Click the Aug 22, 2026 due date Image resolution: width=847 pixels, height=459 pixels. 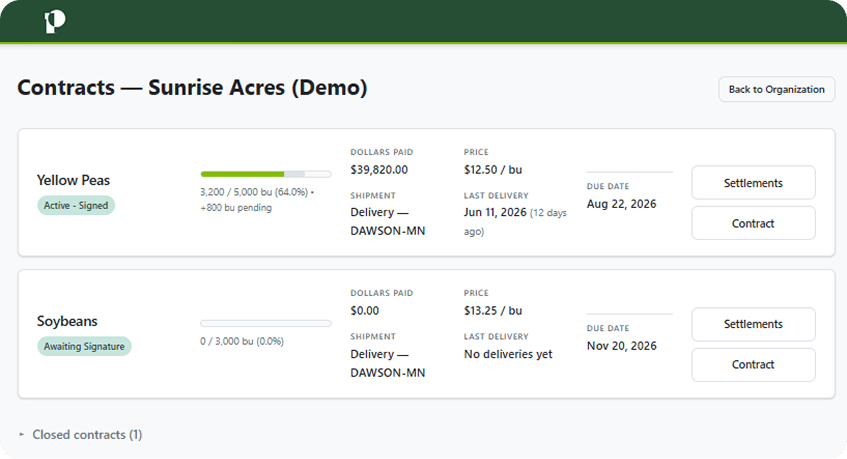click(x=621, y=204)
